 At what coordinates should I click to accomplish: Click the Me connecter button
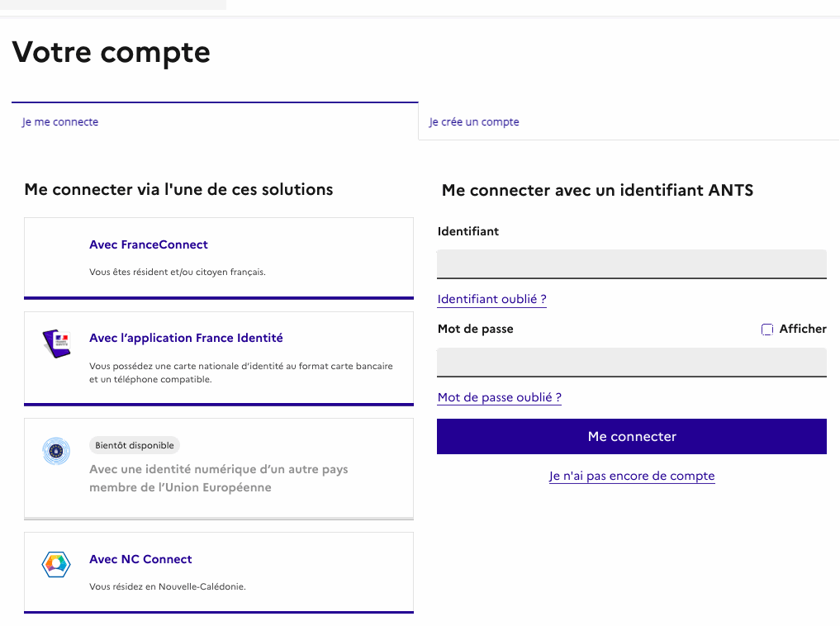click(632, 436)
